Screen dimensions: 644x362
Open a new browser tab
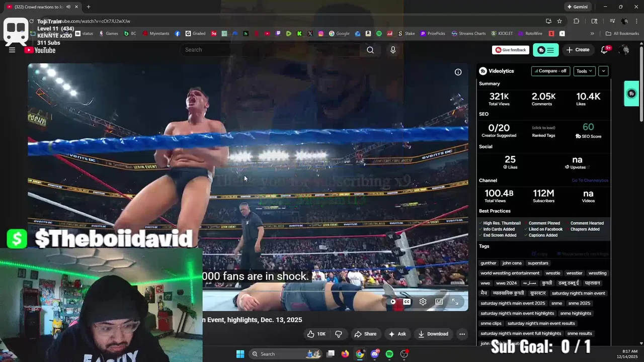click(x=89, y=7)
